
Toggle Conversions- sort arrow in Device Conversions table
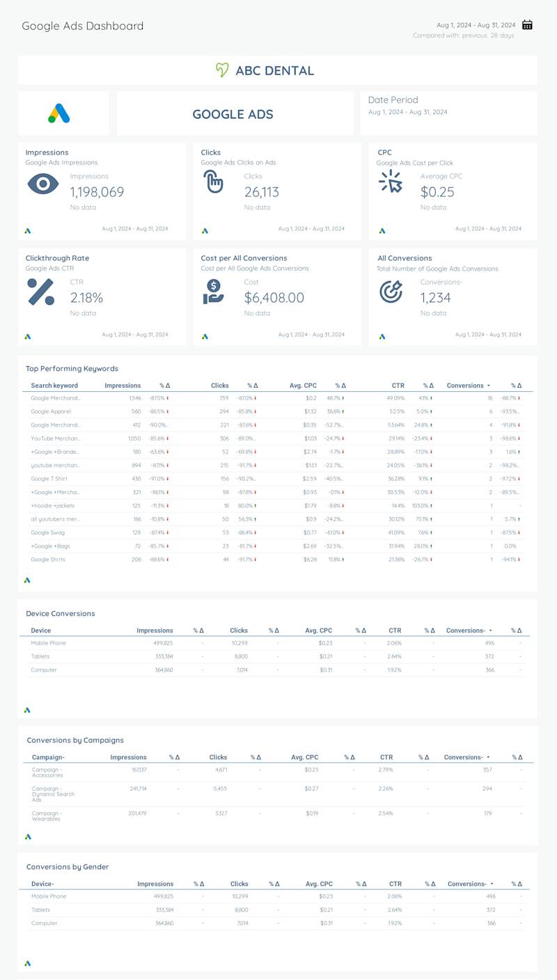click(x=489, y=631)
